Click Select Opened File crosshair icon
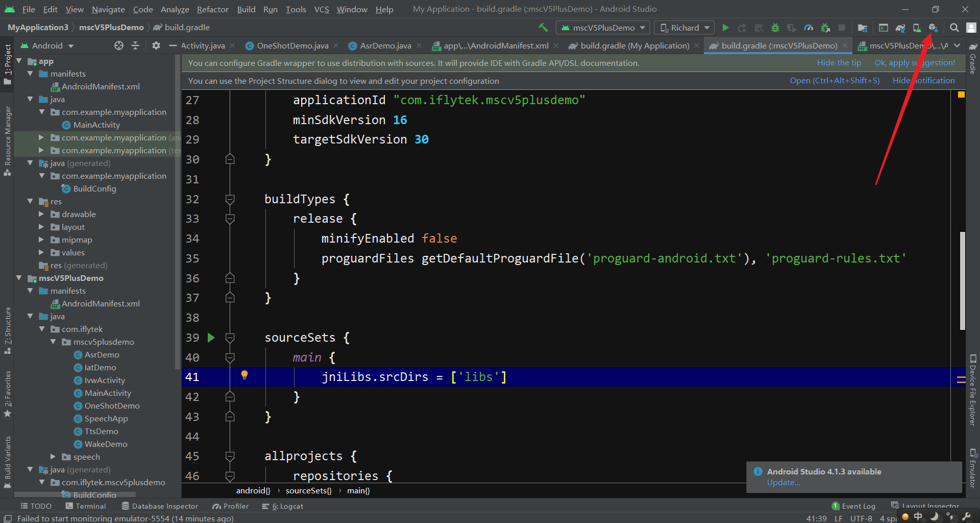The height and width of the screenshot is (523, 980). pos(119,45)
